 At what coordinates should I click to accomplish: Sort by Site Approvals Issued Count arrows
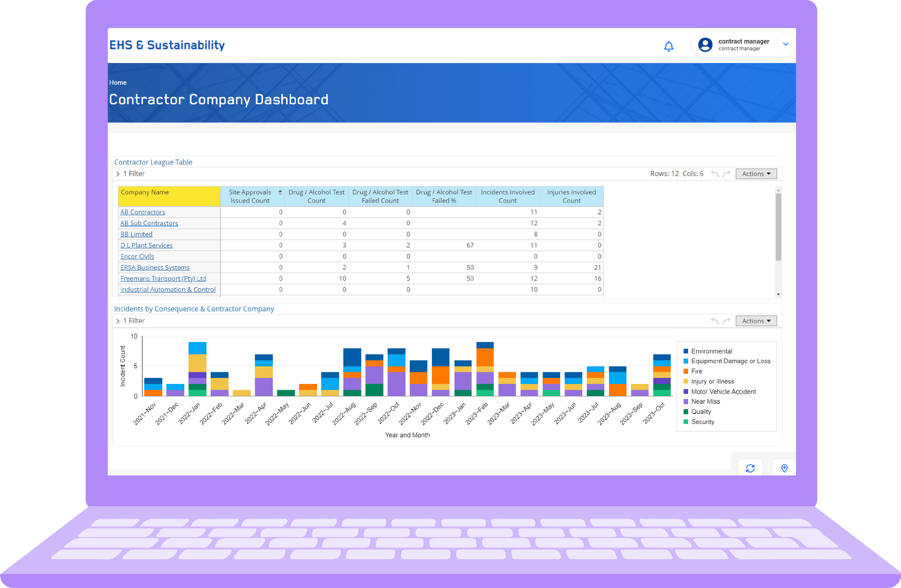[x=280, y=192]
